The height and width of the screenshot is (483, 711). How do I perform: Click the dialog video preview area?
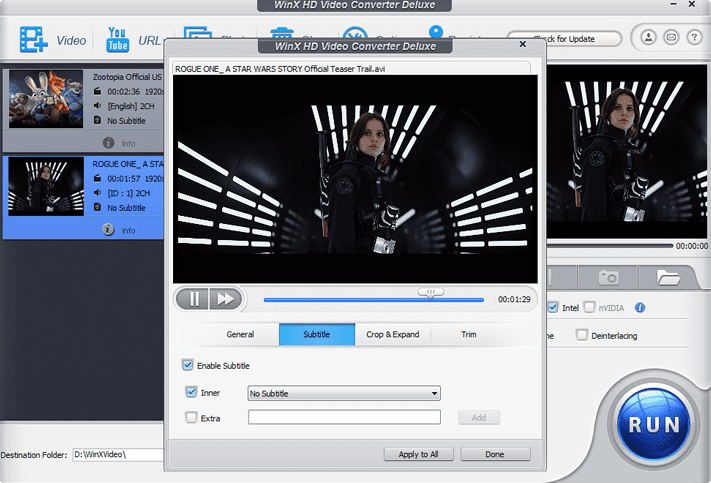coord(355,179)
